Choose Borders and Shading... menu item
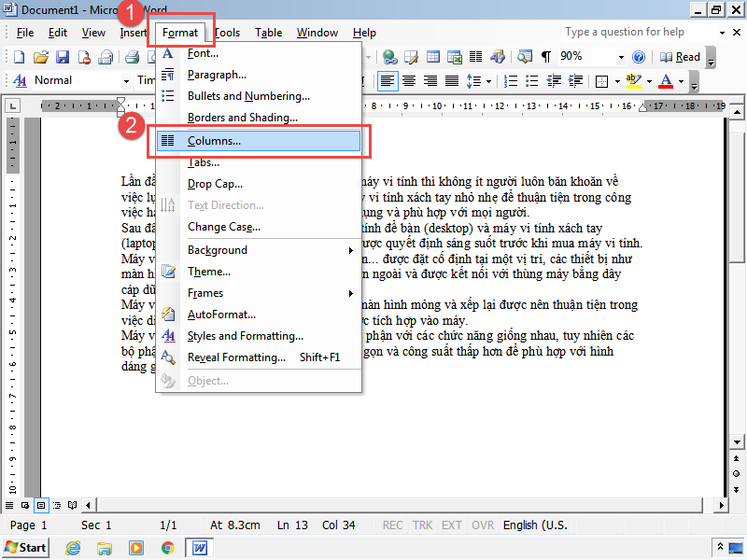 click(259, 118)
